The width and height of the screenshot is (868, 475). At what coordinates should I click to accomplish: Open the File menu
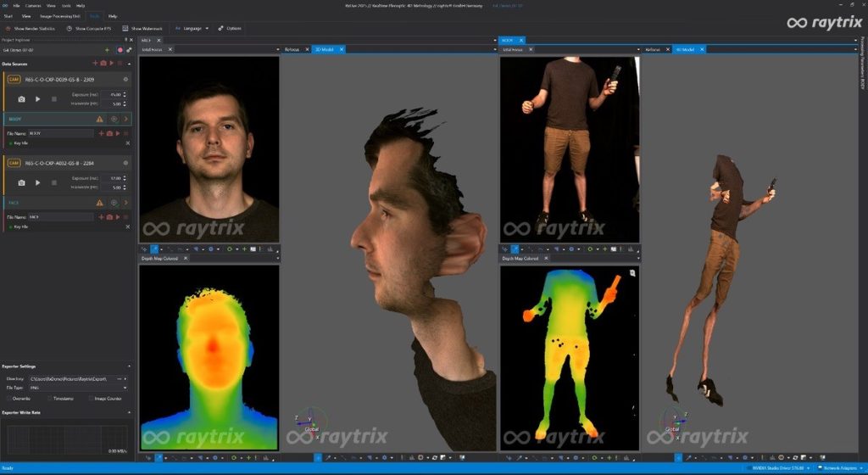pos(16,5)
